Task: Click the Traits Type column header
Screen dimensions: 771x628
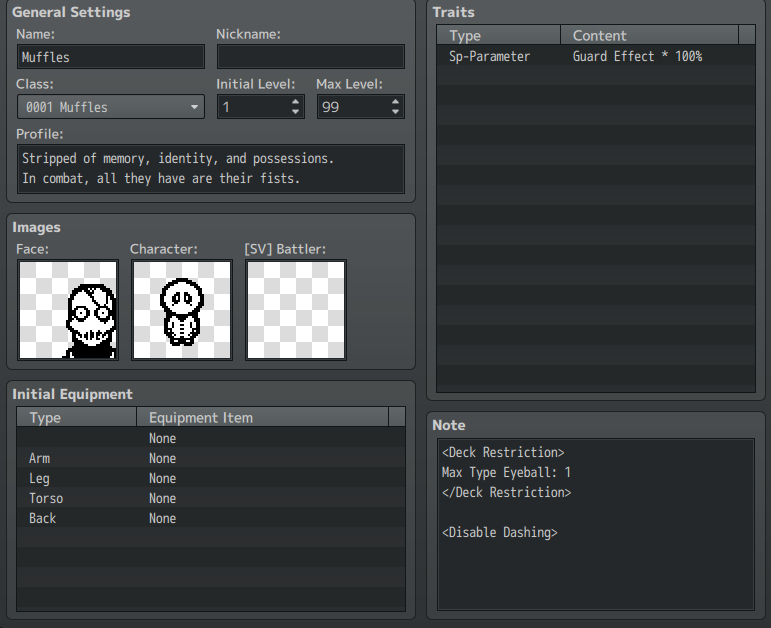Action: [498, 36]
